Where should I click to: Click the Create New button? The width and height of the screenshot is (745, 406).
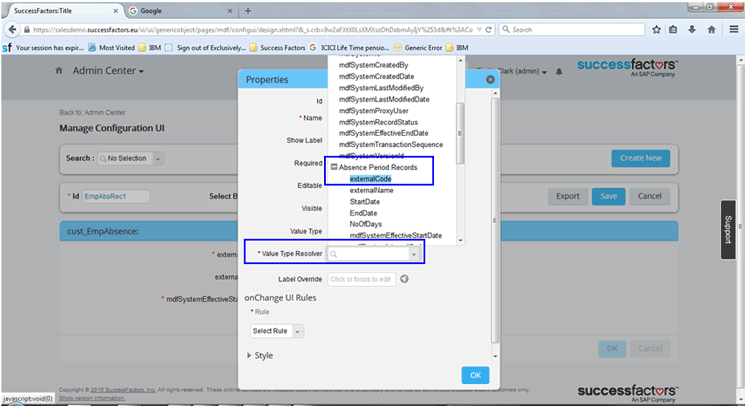640,158
